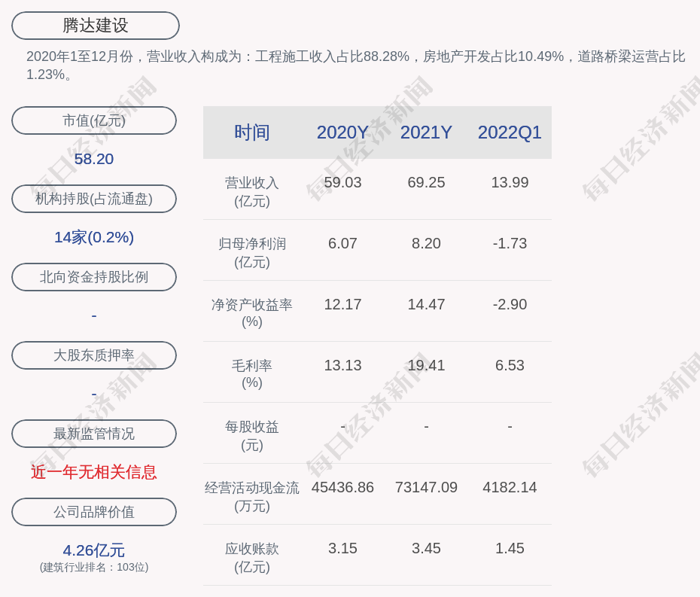This screenshot has width=700, height=597.
Task: Click the net profit value 8.20
Action: click(426, 243)
